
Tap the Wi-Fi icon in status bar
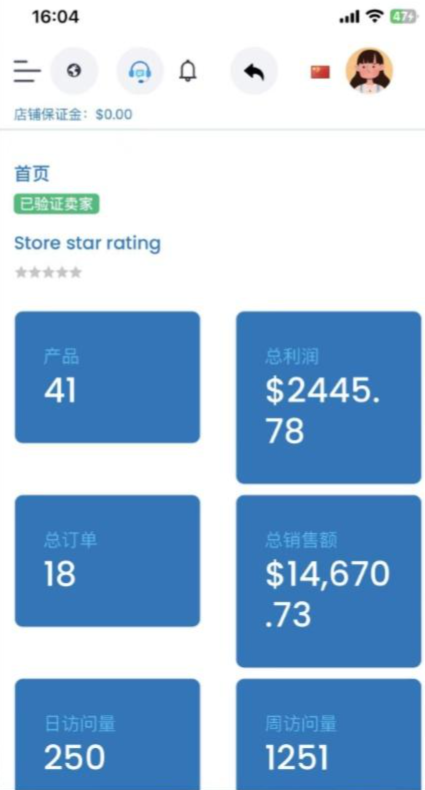[x=374, y=18]
